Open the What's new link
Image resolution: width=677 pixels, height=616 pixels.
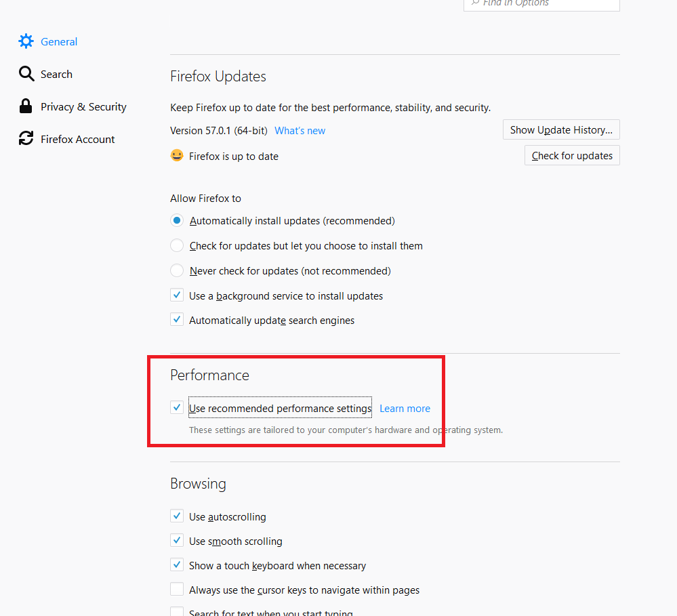(x=300, y=131)
